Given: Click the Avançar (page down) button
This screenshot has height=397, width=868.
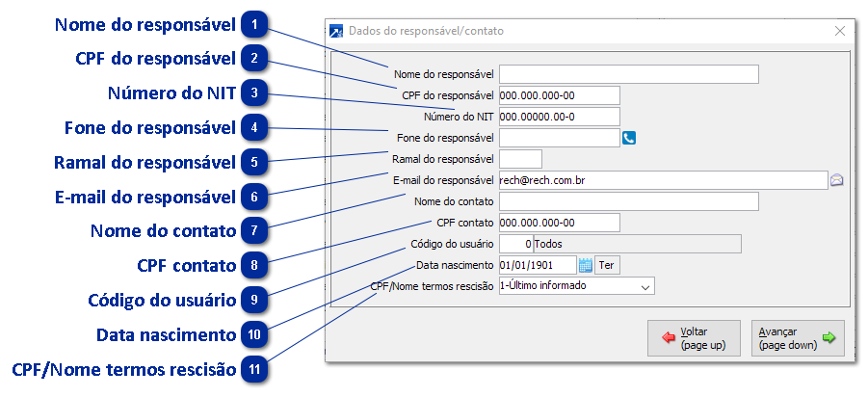Looking at the screenshot, I should tap(796, 338).
